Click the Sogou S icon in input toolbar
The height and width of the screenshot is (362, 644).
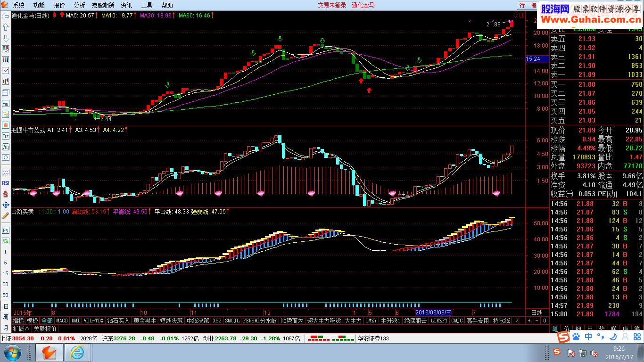(563, 337)
